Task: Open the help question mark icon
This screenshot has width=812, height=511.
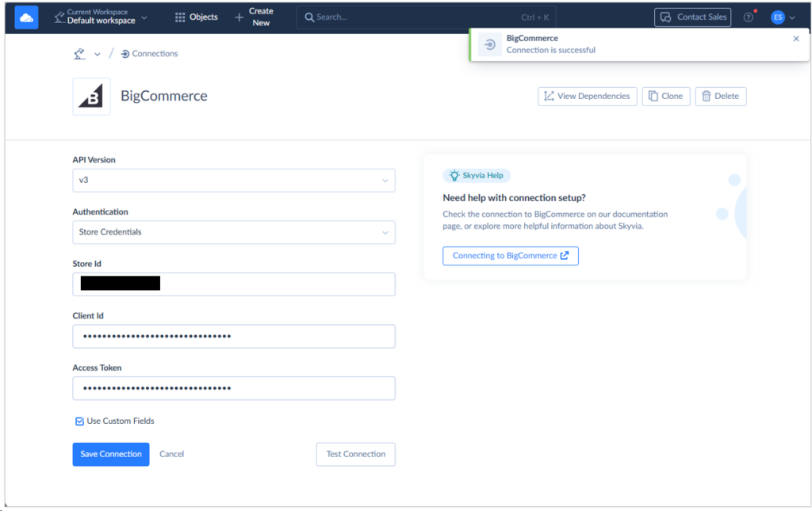Action: coord(749,17)
